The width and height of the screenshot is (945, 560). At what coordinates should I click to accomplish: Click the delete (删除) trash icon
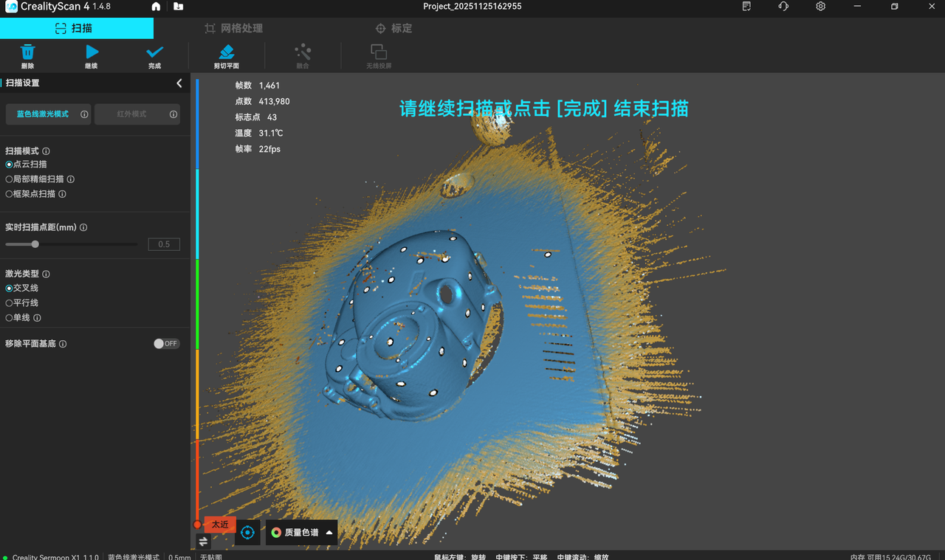coord(27,52)
